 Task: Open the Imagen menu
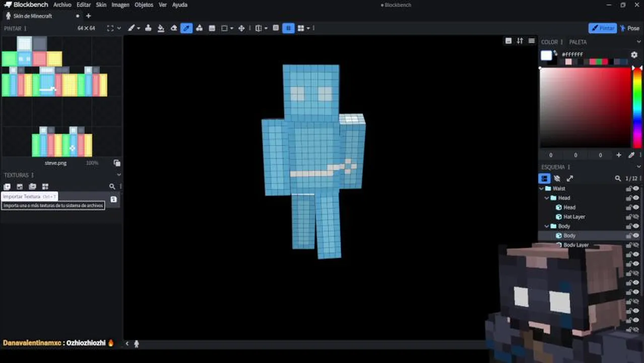(120, 5)
